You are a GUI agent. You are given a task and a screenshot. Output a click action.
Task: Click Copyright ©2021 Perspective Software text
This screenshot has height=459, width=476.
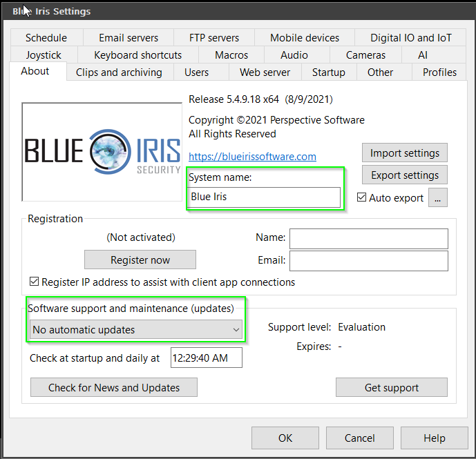pos(276,120)
